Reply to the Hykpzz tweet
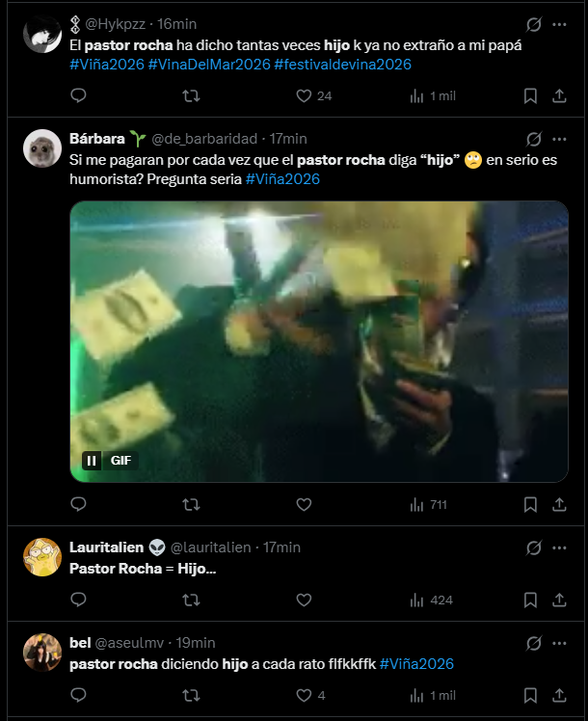The height and width of the screenshot is (721, 588). 79,95
